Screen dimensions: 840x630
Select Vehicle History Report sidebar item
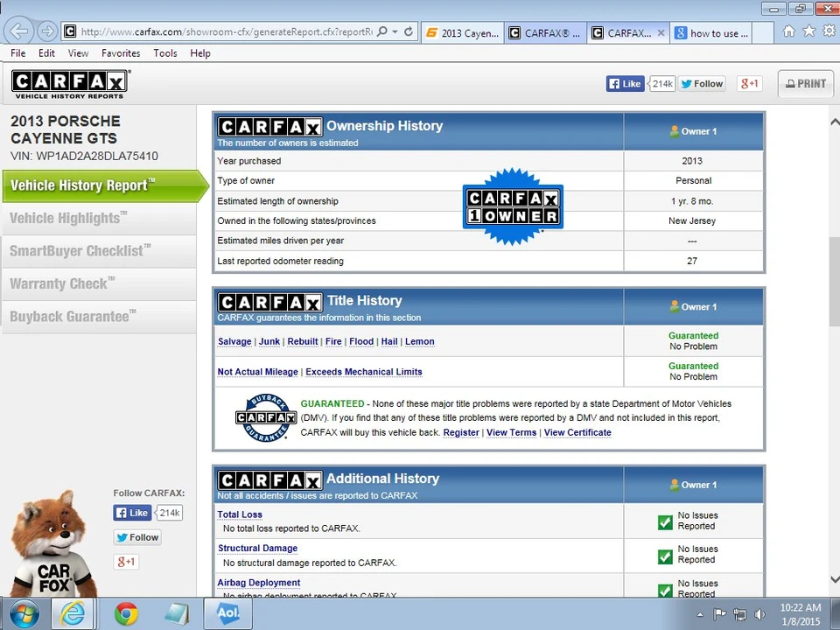coord(105,185)
